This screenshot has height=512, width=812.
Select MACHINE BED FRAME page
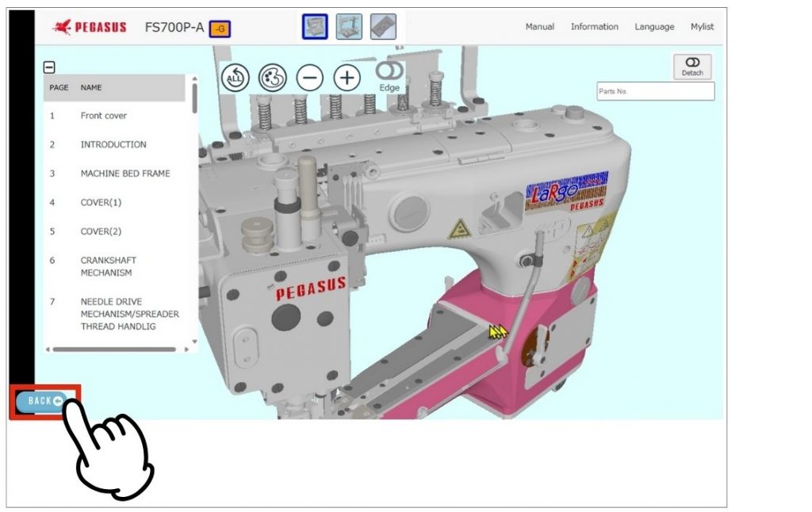point(124,174)
